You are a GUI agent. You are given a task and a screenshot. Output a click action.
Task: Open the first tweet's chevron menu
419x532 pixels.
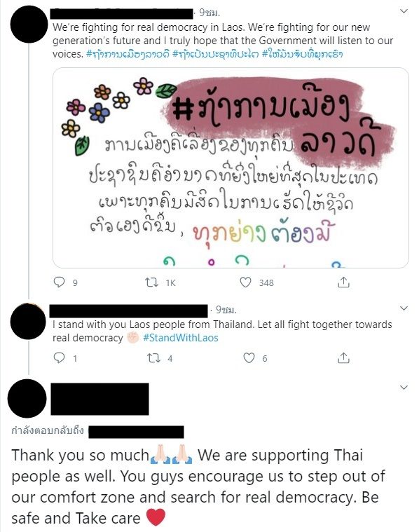coord(404,11)
